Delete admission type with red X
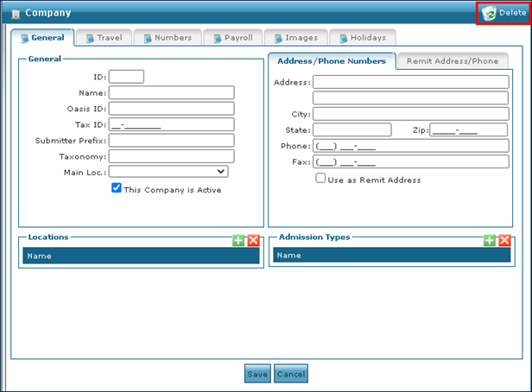This screenshot has height=392, width=532. pyautogui.click(x=504, y=240)
